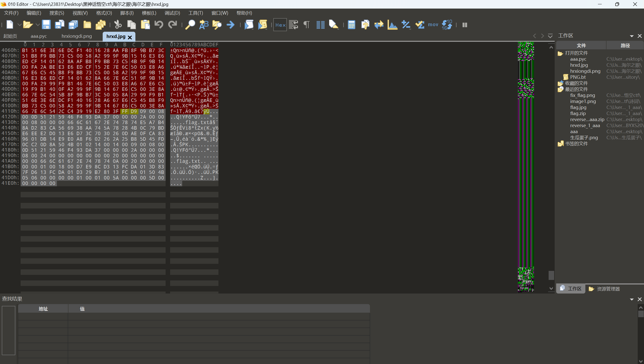Click the Copy icon
644x364 pixels.
pos(131,25)
